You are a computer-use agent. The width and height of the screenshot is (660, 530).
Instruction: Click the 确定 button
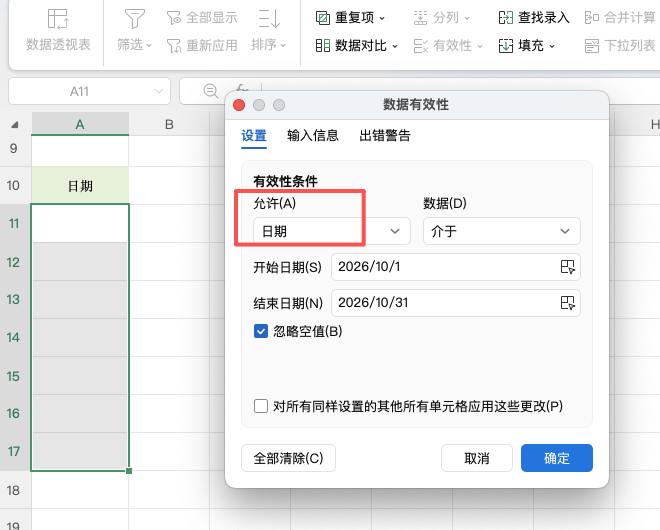coord(557,458)
